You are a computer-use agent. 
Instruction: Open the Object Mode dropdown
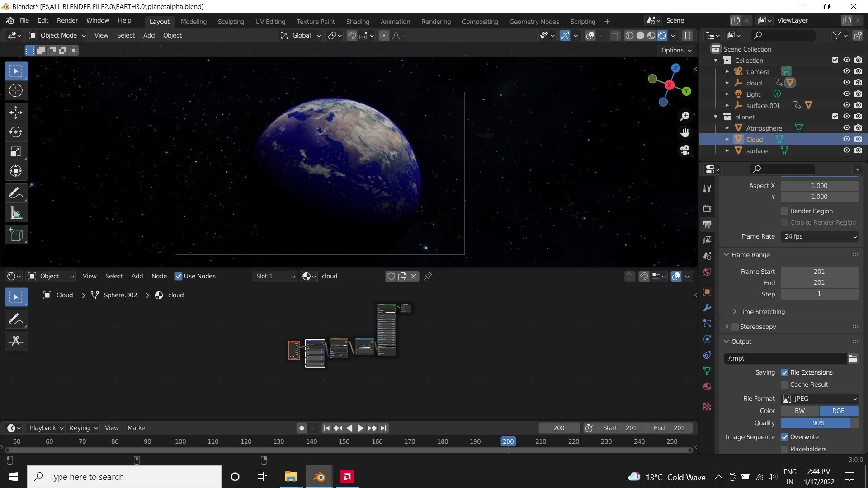pos(57,35)
